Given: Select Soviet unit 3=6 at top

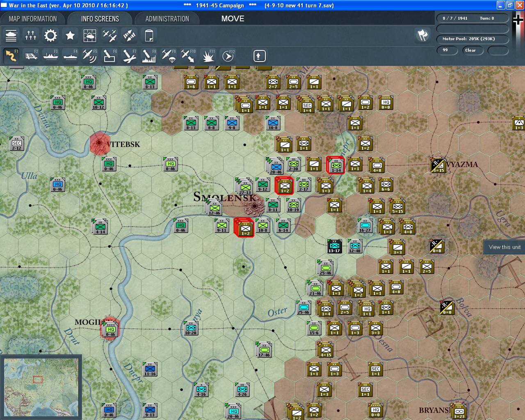Looking at the screenshot, I should (191, 82).
